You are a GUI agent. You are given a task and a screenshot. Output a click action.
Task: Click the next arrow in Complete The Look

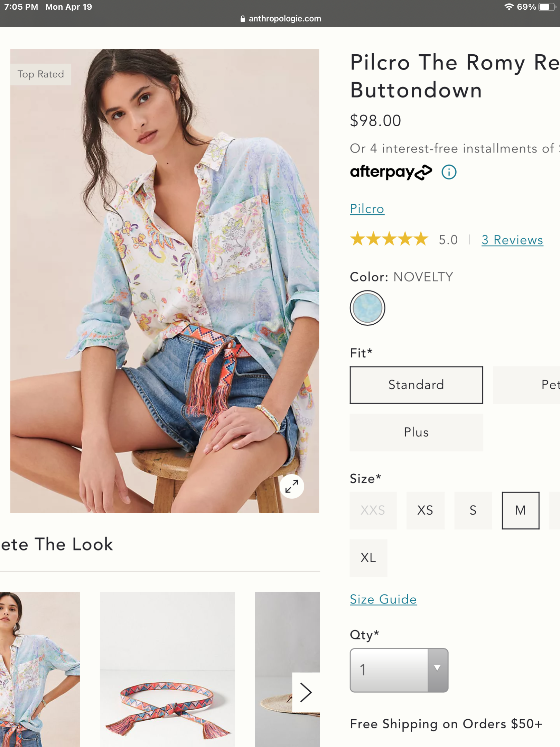click(x=306, y=692)
